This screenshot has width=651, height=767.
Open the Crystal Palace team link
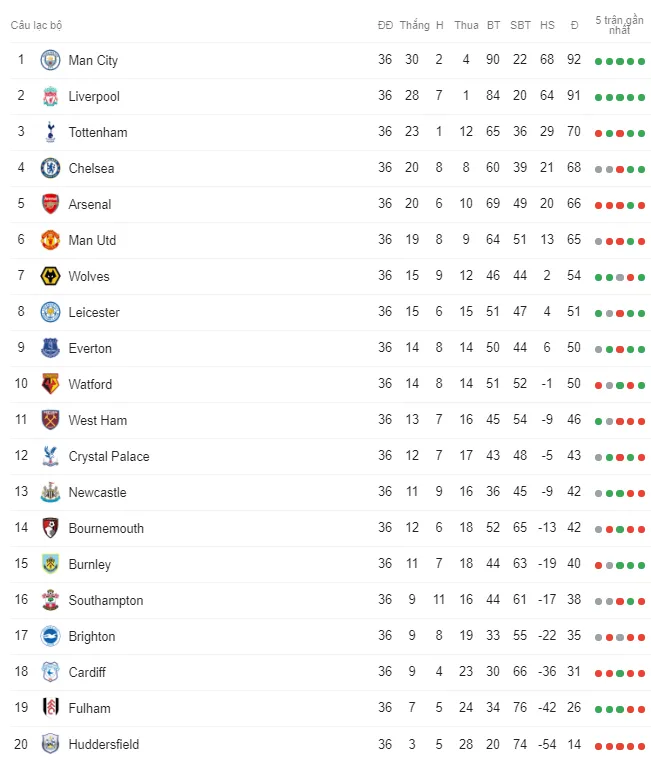(x=109, y=456)
